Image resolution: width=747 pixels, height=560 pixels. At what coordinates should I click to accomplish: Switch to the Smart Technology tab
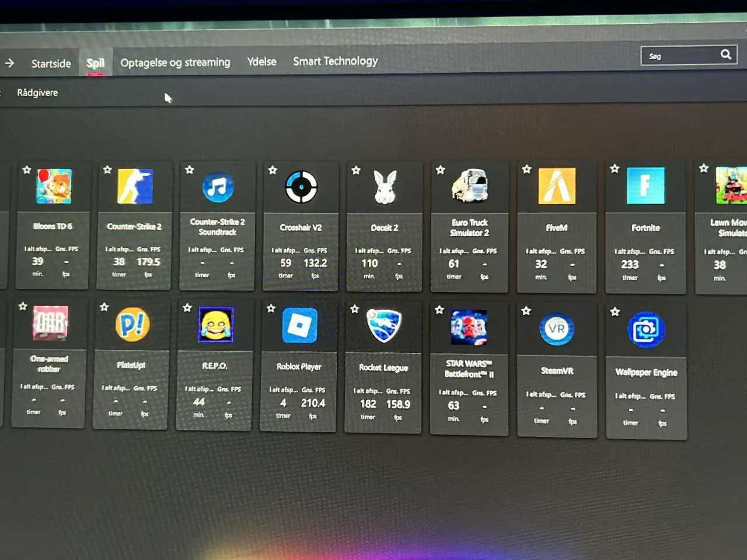pyautogui.click(x=336, y=61)
